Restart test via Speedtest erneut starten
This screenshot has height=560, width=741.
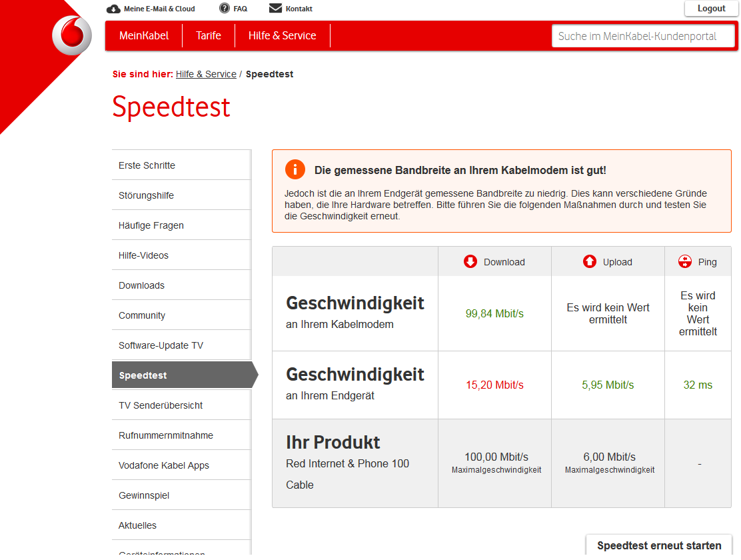point(659,545)
